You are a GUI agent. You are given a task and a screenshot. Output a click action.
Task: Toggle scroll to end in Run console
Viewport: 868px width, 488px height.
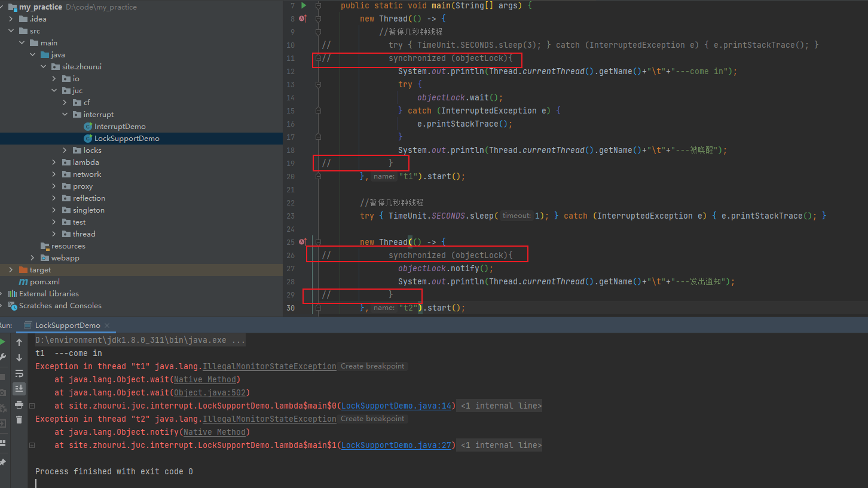click(x=19, y=389)
